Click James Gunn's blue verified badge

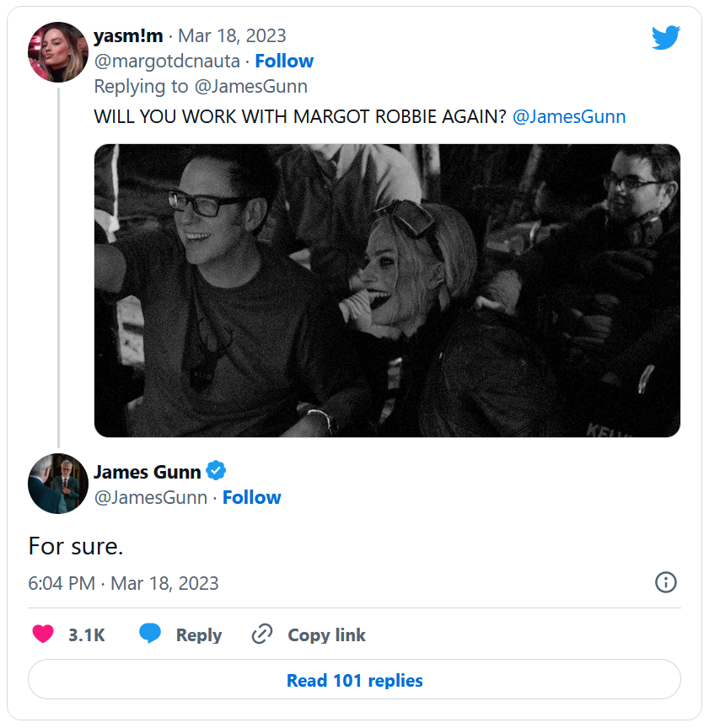coord(217,471)
